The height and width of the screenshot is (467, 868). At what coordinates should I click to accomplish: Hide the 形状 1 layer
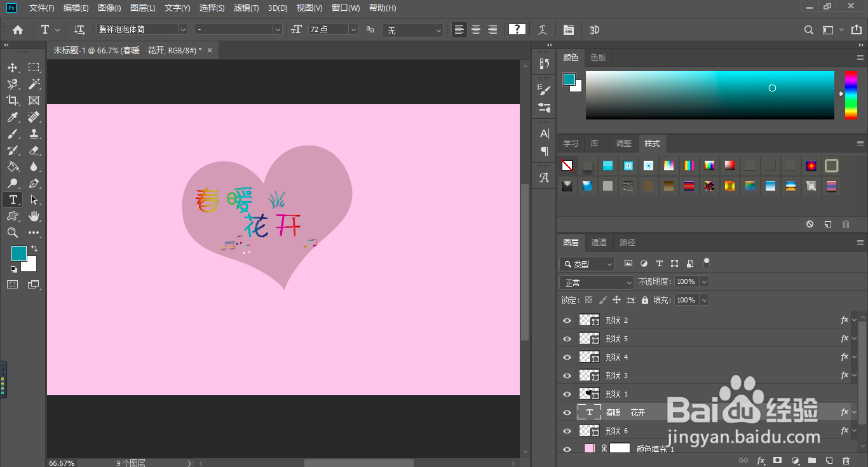(567, 394)
